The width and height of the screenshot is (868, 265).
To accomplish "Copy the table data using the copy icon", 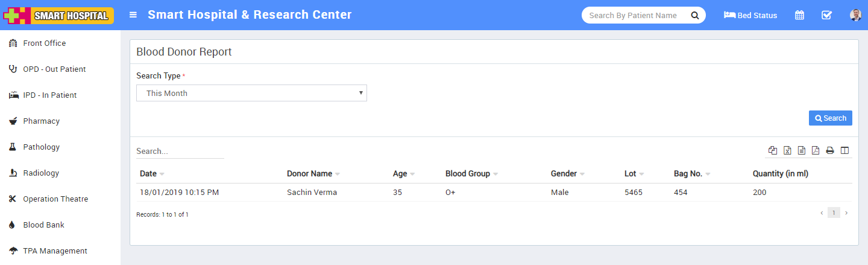I will tap(773, 150).
